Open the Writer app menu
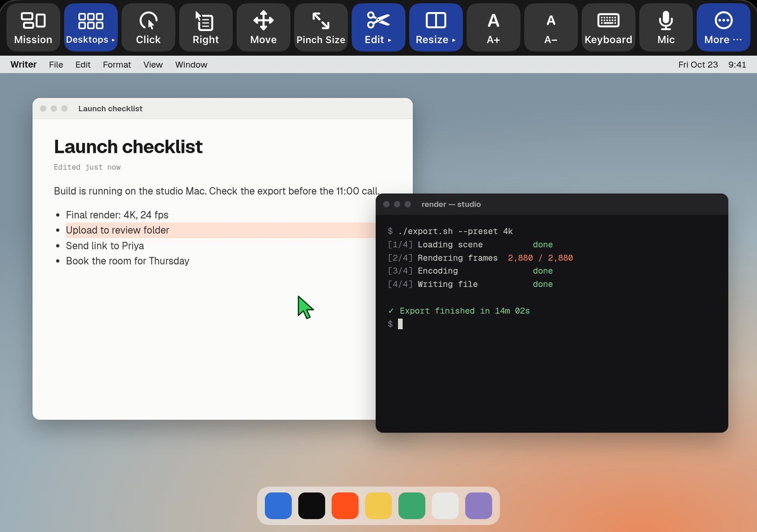Viewport: 757px width, 532px height. (x=24, y=64)
